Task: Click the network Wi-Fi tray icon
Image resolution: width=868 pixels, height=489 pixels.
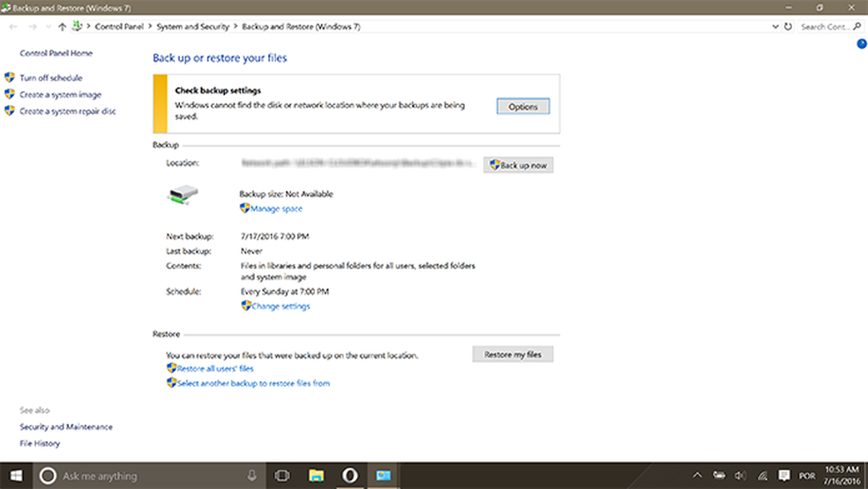Action: (x=762, y=476)
